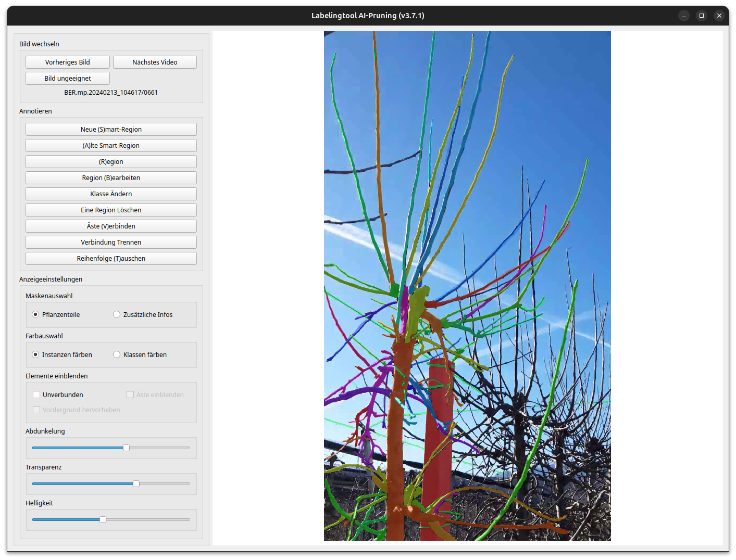Select Klassen färben color mode
Viewport: 736px width, 560px height.
[117, 355]
